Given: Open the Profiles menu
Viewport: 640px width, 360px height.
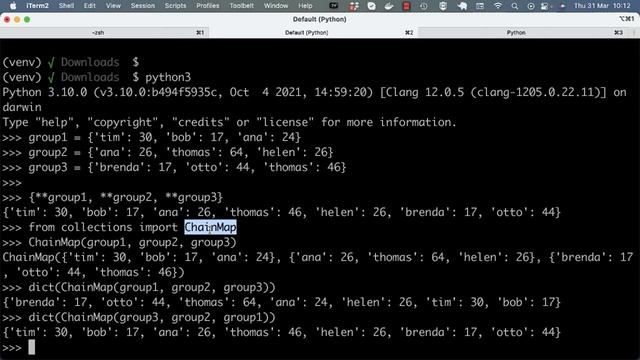Looking at the screenshot, I should 208,6.
